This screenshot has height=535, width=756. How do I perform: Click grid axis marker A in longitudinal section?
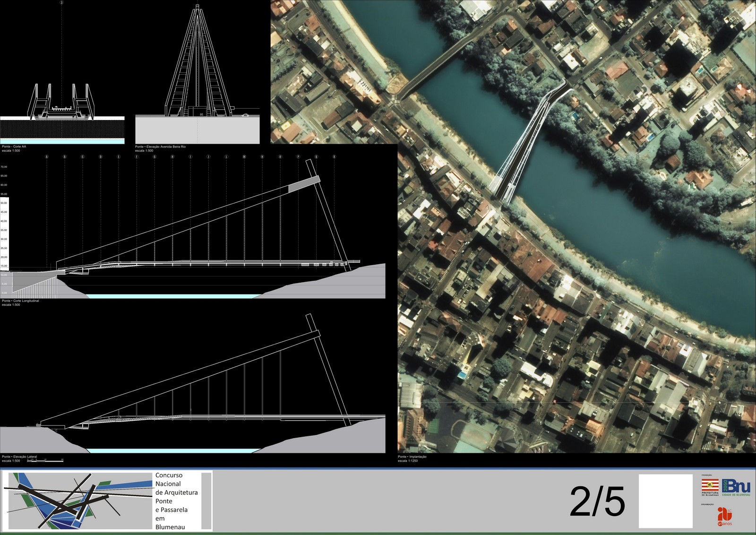pyautogui.click(x=47, y=157)
